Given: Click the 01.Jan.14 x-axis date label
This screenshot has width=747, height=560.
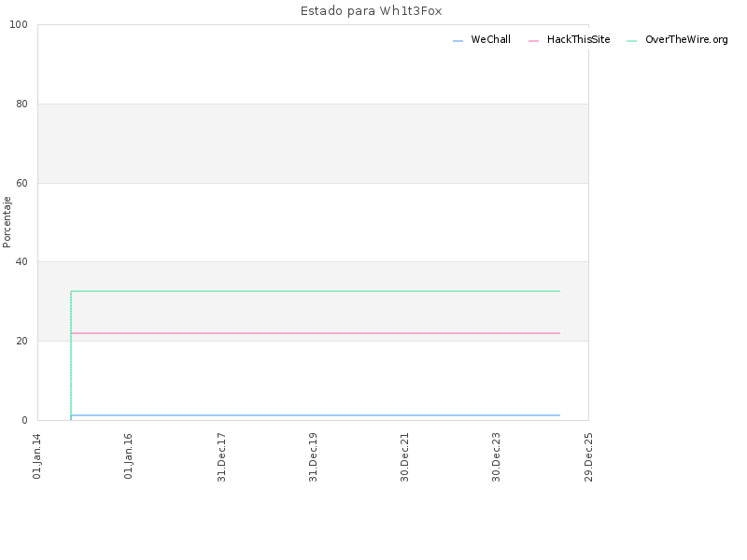Looking at the screenshot, I should point(36,455).
